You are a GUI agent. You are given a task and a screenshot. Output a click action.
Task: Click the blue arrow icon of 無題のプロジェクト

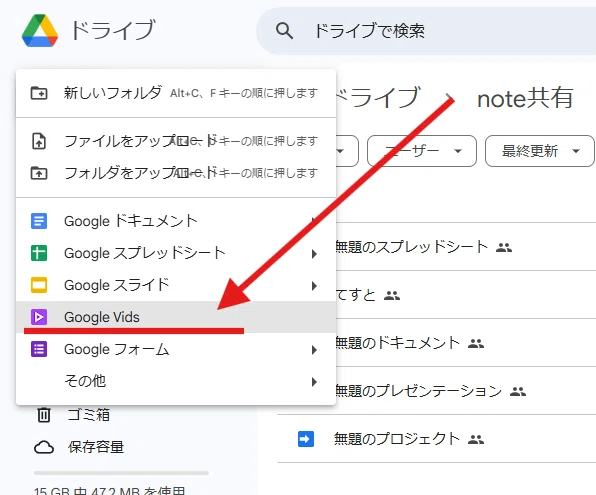click(x=306, y=439)
